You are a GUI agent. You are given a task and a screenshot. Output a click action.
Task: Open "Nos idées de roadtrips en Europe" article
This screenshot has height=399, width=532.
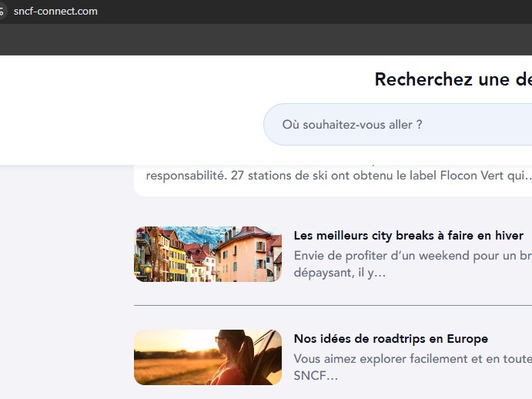pyautogui.click(x=390, y=339)
